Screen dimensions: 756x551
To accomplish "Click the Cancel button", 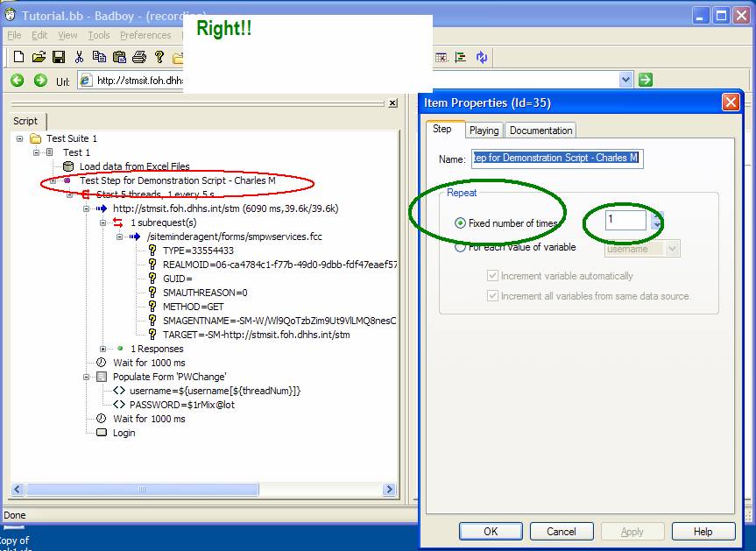I will (561, 531).
